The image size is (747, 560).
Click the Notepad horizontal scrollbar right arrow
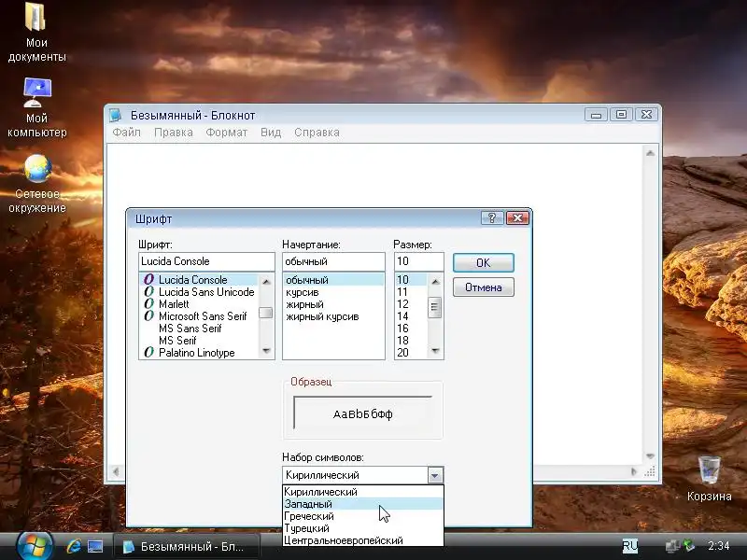tap(634, 472)
